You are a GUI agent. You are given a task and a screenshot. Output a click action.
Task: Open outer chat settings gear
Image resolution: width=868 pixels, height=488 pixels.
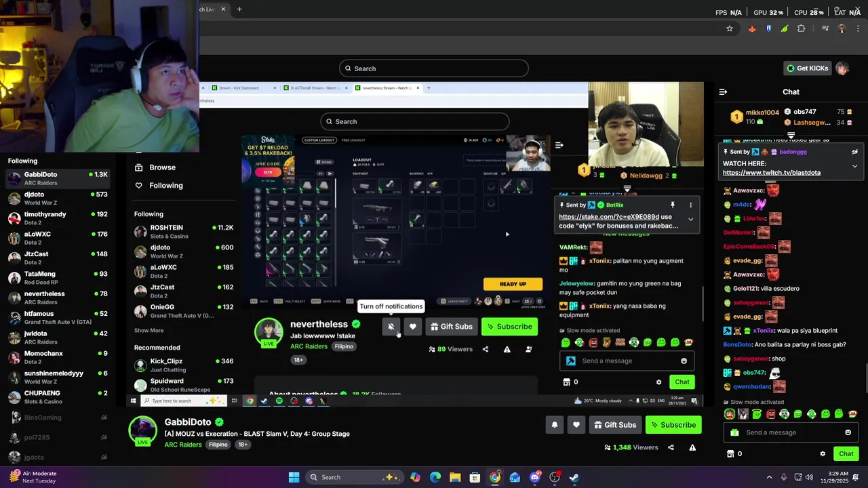tap(823, 454)
